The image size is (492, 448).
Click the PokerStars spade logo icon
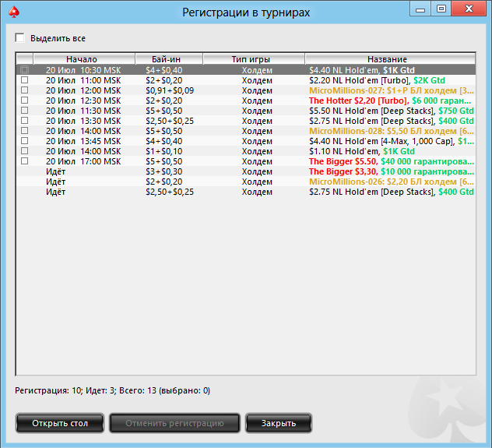coord(14,12)
